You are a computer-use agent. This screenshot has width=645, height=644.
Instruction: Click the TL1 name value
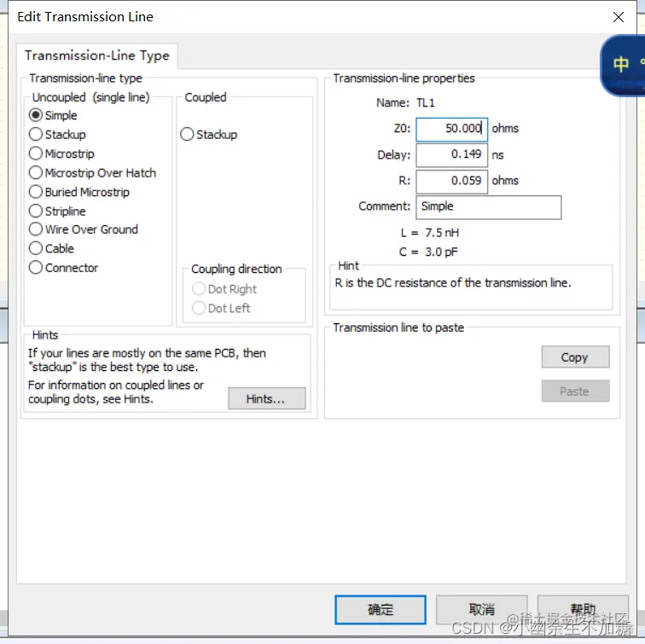pyautogui.click(x=426, y=103)
